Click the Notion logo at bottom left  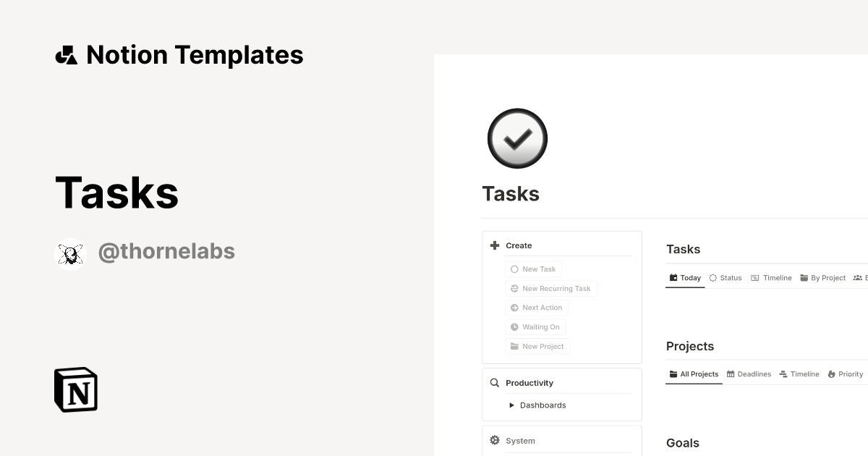(x=75, y=389)
